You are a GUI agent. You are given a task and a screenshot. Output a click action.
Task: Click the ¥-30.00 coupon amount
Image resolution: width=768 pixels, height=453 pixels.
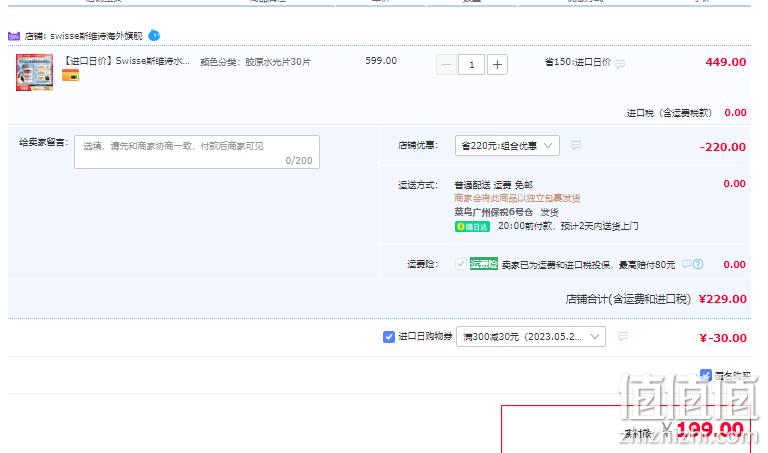(x=723, y=338)
